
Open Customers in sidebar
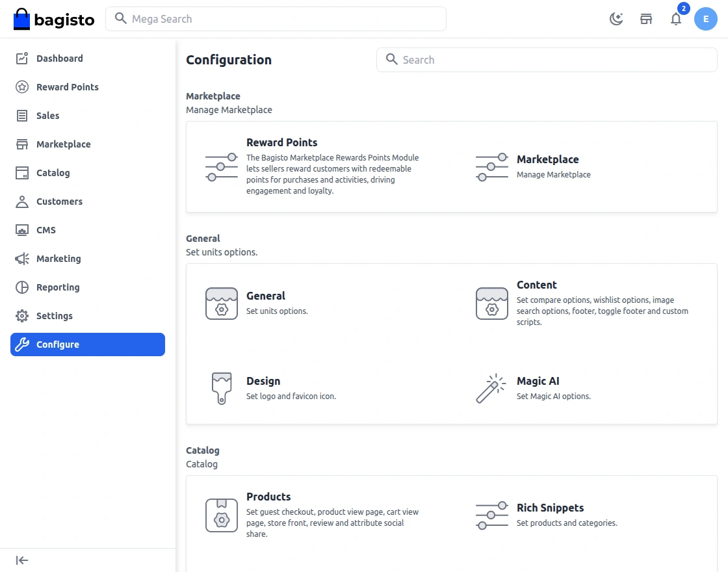88,201
